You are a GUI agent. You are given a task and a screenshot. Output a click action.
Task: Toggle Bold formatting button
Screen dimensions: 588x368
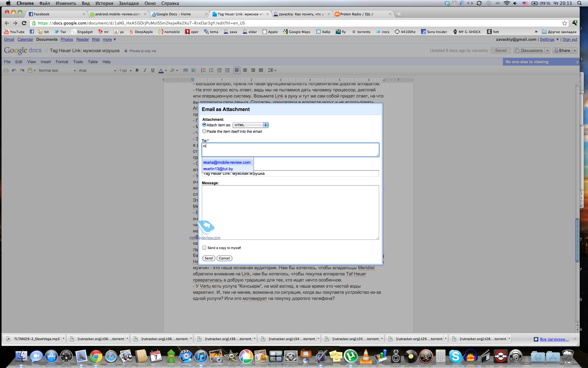point(137,70)
